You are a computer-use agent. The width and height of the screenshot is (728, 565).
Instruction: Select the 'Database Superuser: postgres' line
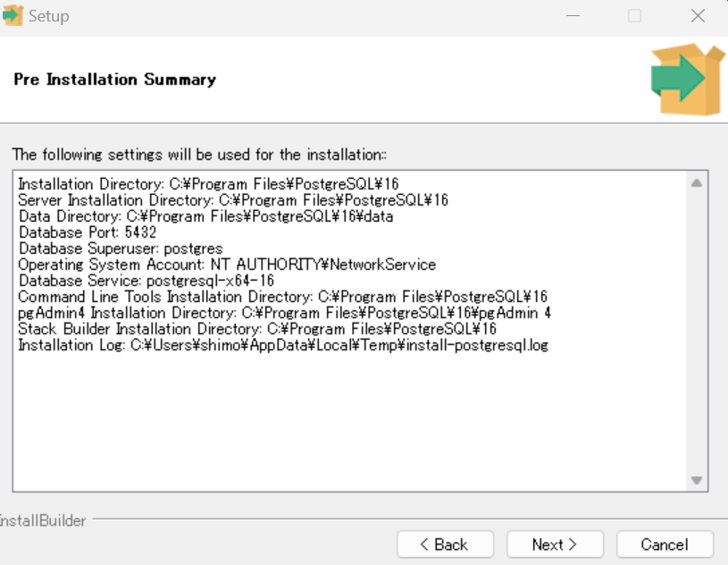coord(121,249)
